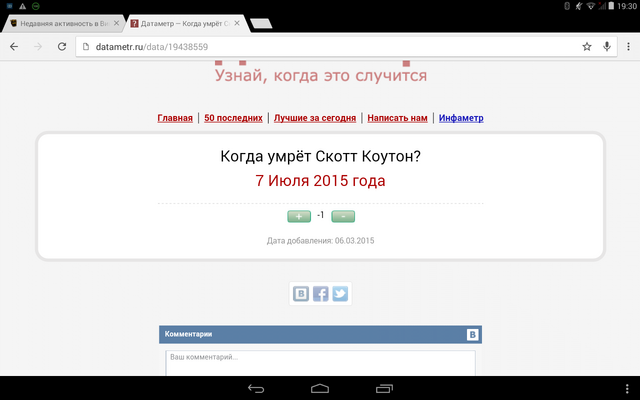Screen dimensions: 640x400
Task: Tap the Wi-Fi status icon
Action: tap(590, 6)
